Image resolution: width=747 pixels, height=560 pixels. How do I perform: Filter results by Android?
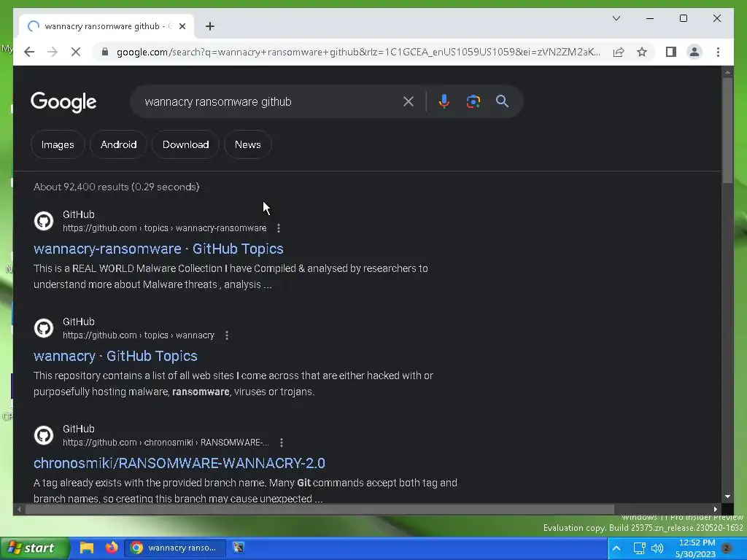119,144
